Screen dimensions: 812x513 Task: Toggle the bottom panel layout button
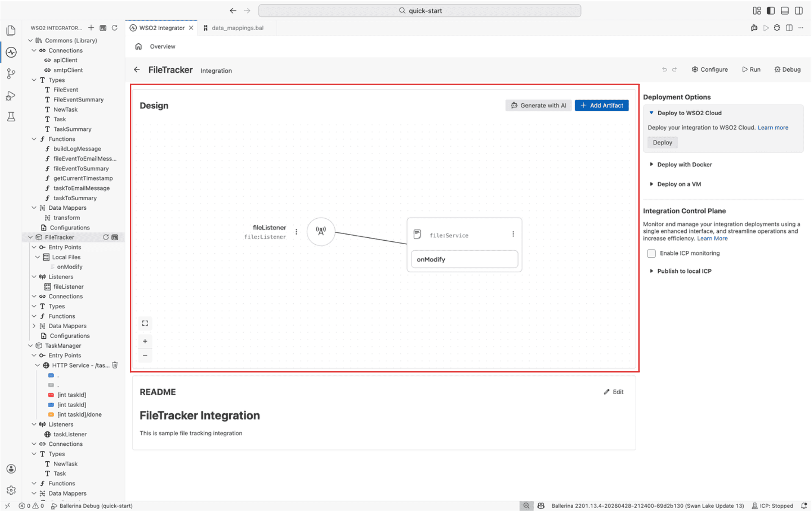pyautogui.click(x=785, y=11)
